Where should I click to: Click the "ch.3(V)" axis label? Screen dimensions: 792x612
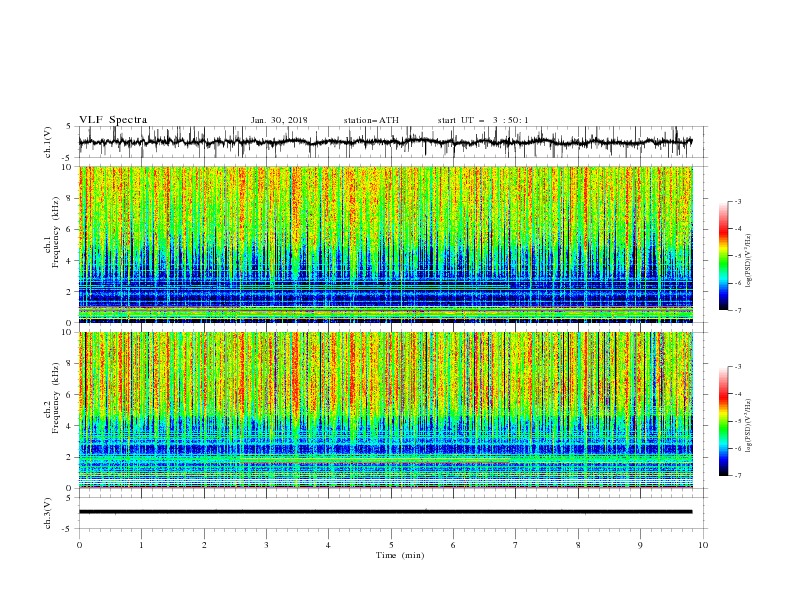[x=48, y=513]
